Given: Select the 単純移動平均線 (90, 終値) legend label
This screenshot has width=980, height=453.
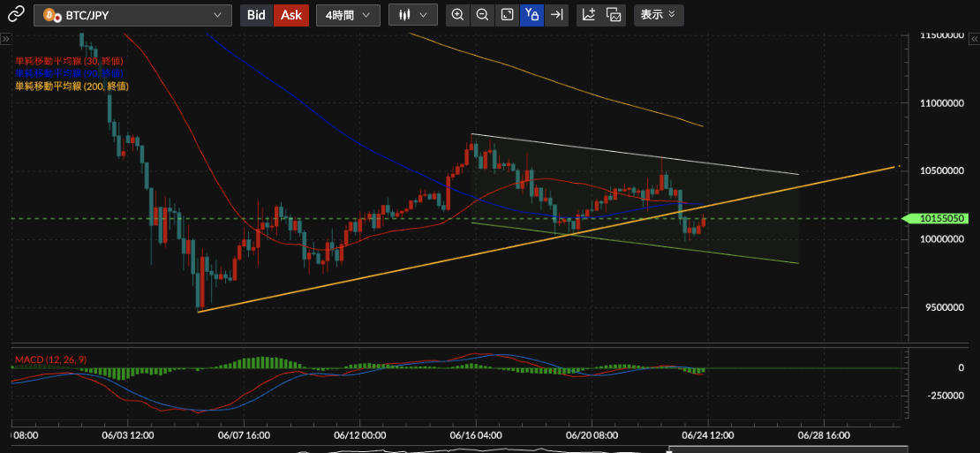Looking at the screenshot, I should [69, 73].
